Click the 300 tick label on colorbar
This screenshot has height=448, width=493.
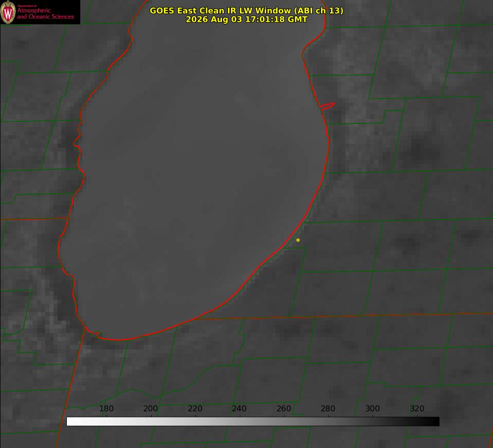point(373,408)
